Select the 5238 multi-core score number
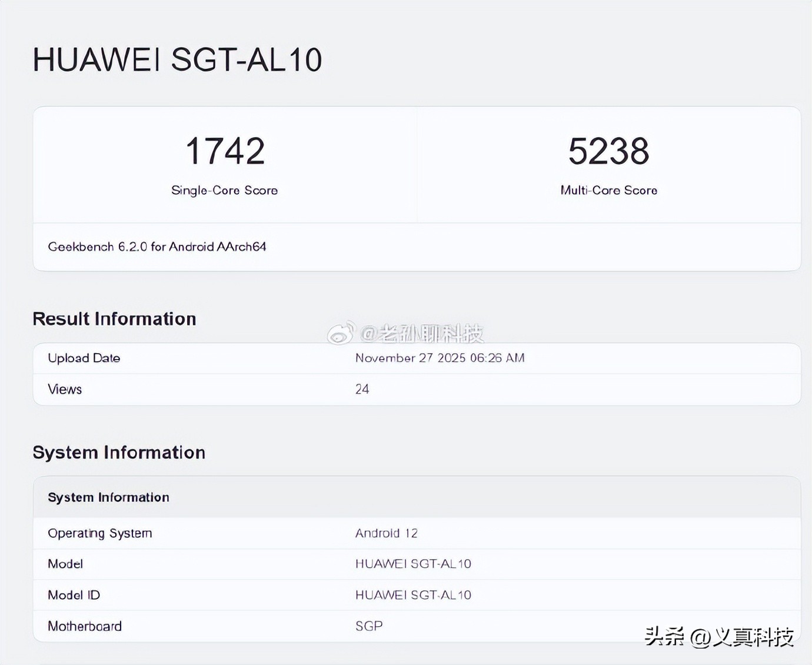 click(608, 151)
